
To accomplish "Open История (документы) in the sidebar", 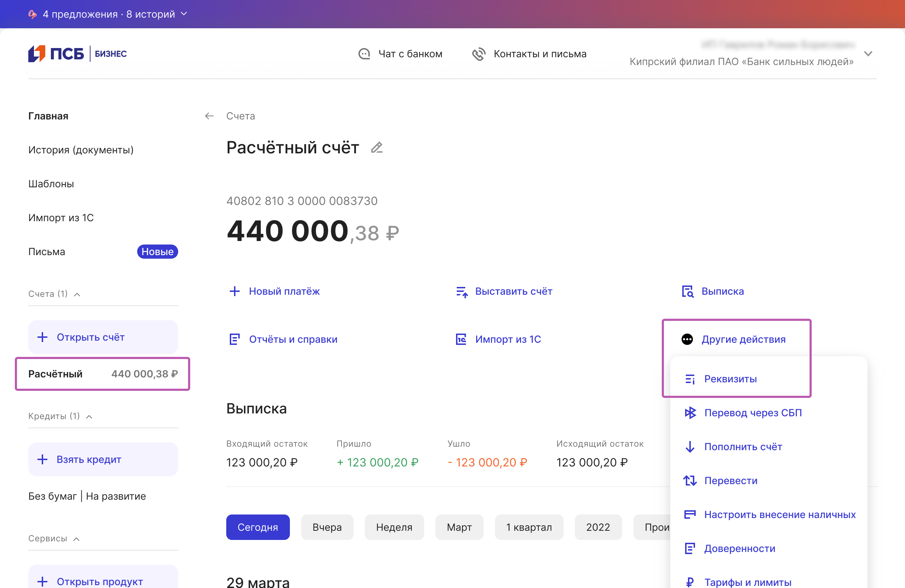I will coord(81,150).
